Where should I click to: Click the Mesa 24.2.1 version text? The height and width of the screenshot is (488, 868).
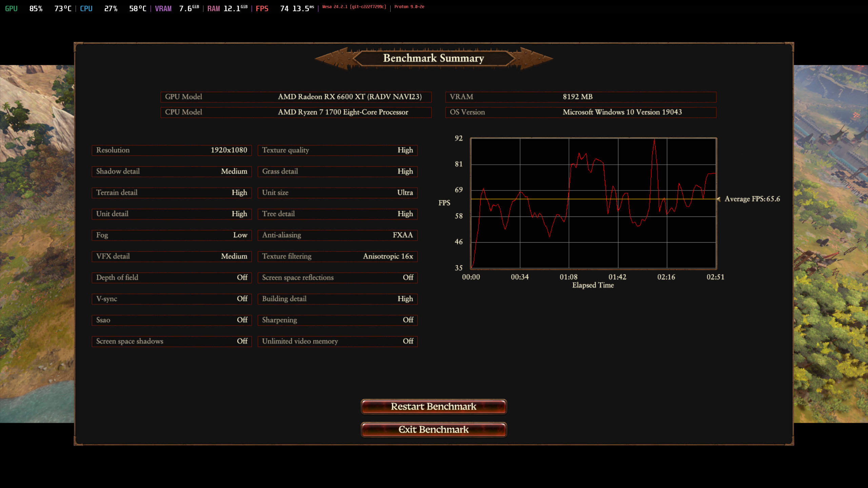(x=354, y=7)
